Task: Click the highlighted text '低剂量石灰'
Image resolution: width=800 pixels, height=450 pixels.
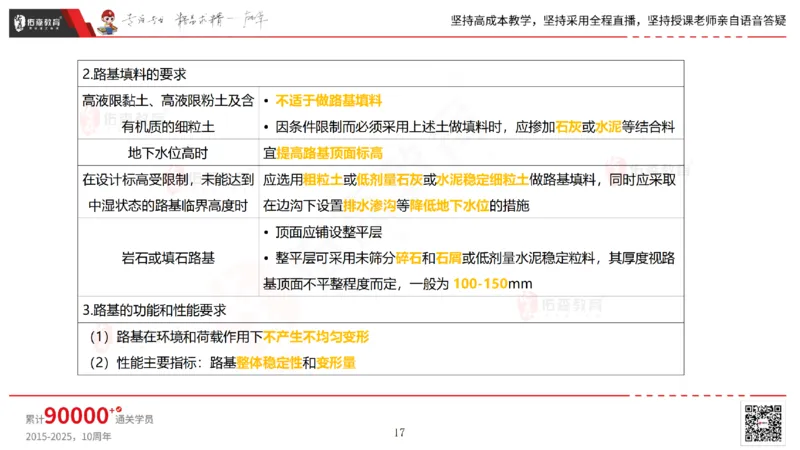Action: click(389, 180)
